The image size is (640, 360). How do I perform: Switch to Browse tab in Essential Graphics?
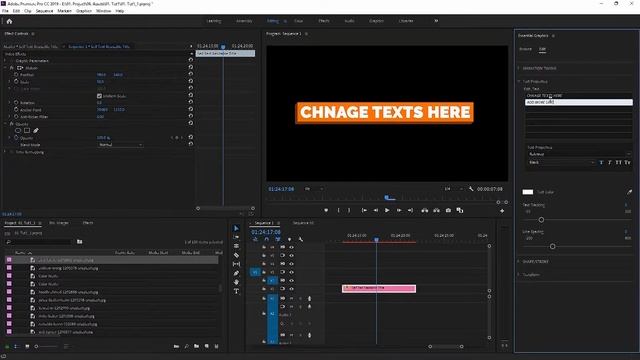coord(525,49)
